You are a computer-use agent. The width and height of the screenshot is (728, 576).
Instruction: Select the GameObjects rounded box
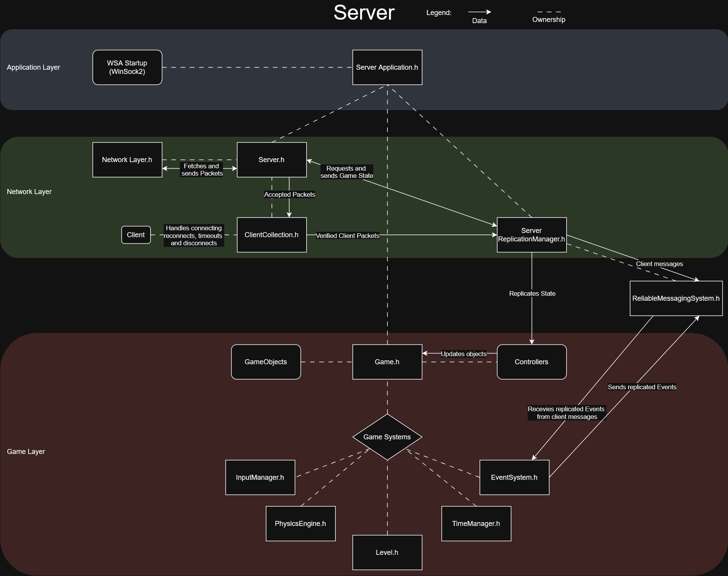pos(266,362)
